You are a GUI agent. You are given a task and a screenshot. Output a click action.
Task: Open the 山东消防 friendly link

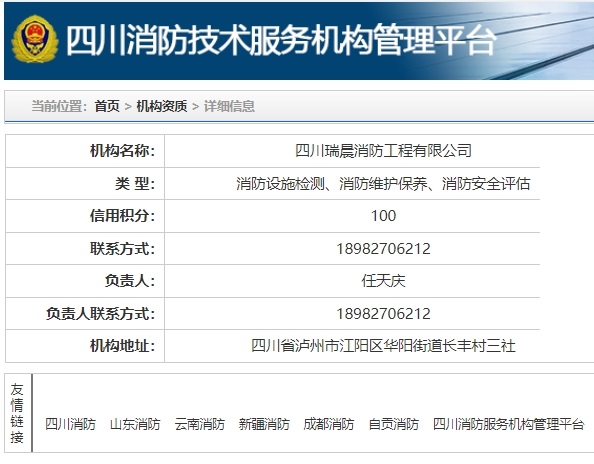click(x=135, y=424)
